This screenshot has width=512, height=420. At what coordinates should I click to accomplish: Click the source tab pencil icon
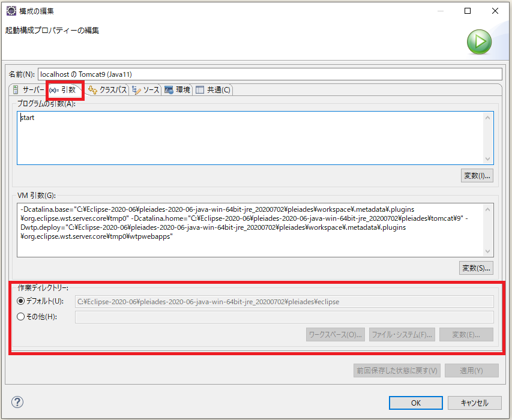(x=136, y=90)
